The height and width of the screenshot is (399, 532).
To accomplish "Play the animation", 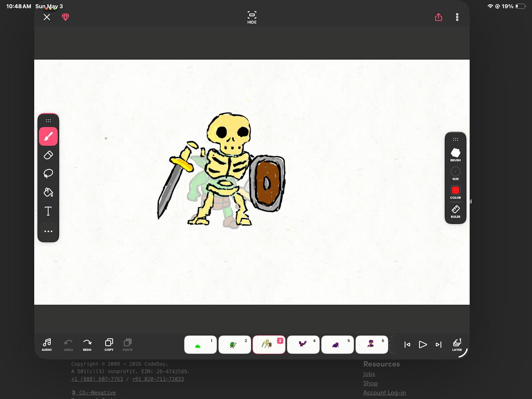I will 423,344.
